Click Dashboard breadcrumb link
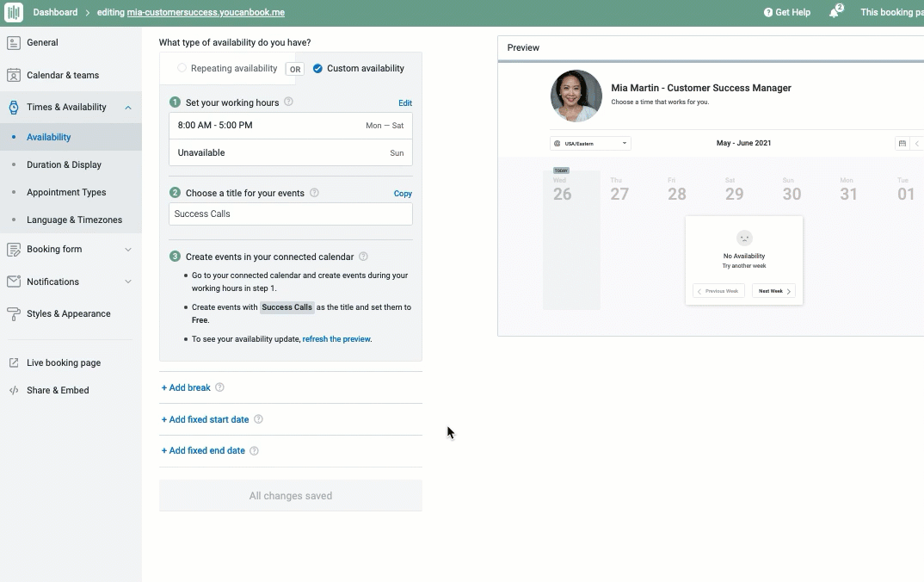 pyautogui.click(x=55, y=12)
